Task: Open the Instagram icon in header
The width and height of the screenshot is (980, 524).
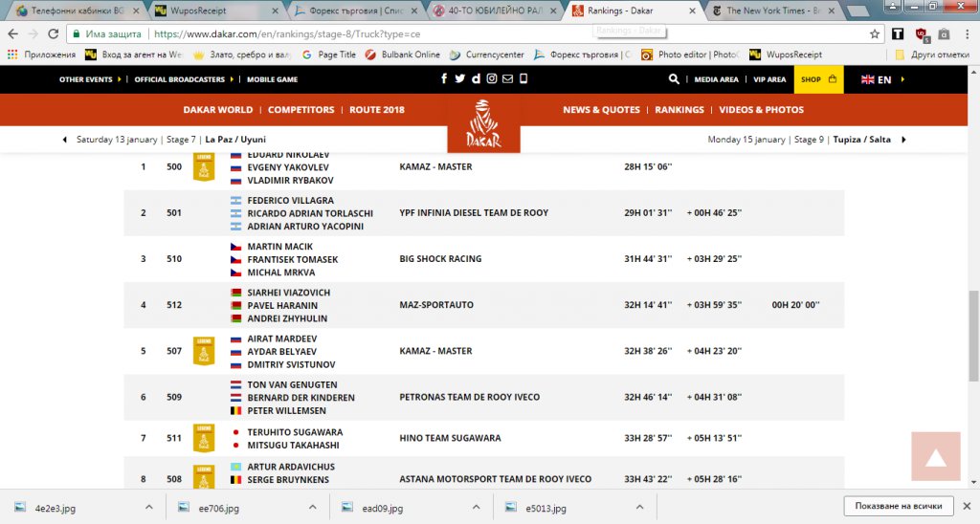Action: pos(492,78)
